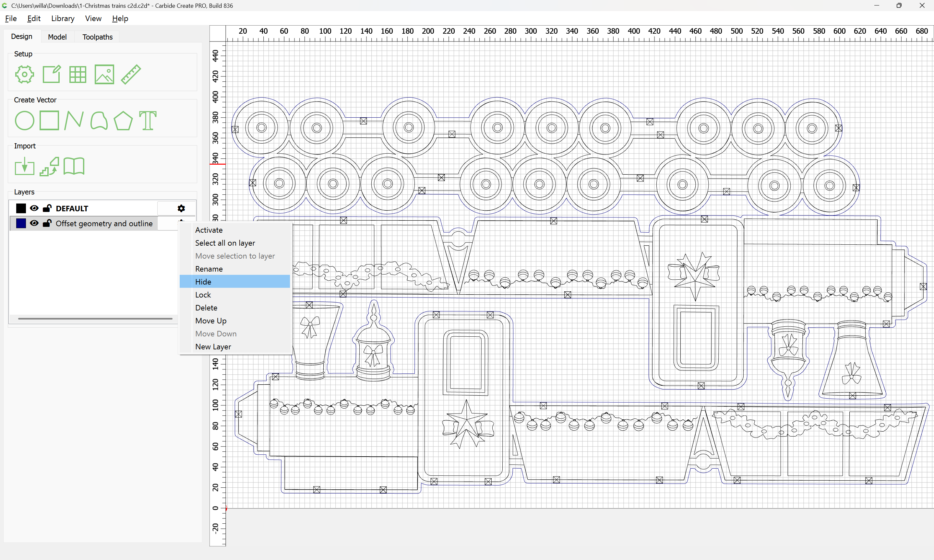Click the Import file icon

[x=25, y=167]
